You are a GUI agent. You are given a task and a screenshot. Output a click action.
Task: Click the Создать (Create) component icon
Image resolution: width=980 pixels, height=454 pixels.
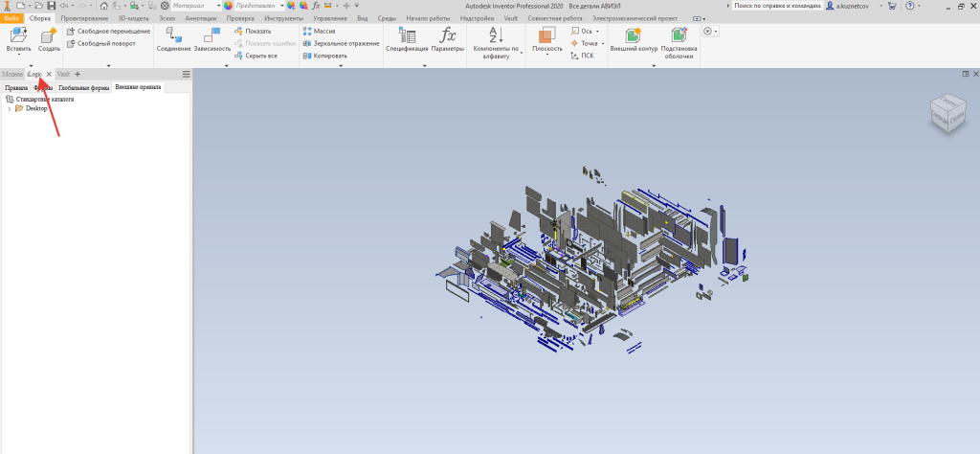click(48, 38)
